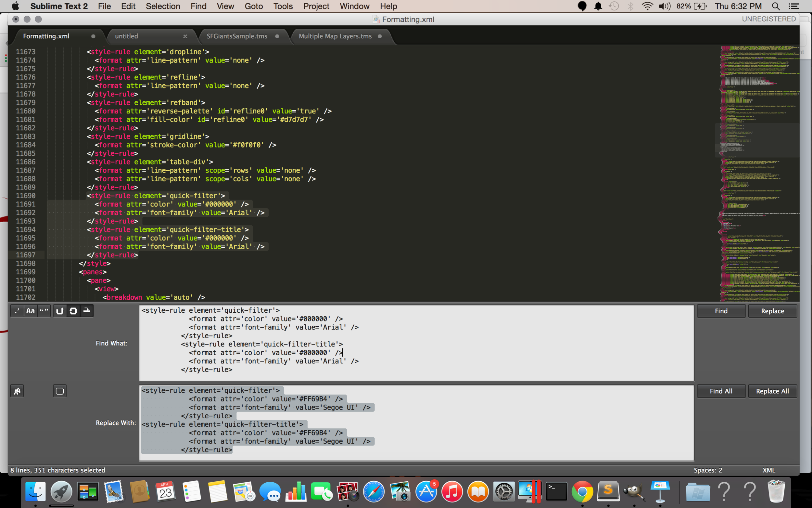812x508 pixels.
Task: Open Launchpad from the Dock
Action: [61, 491]
